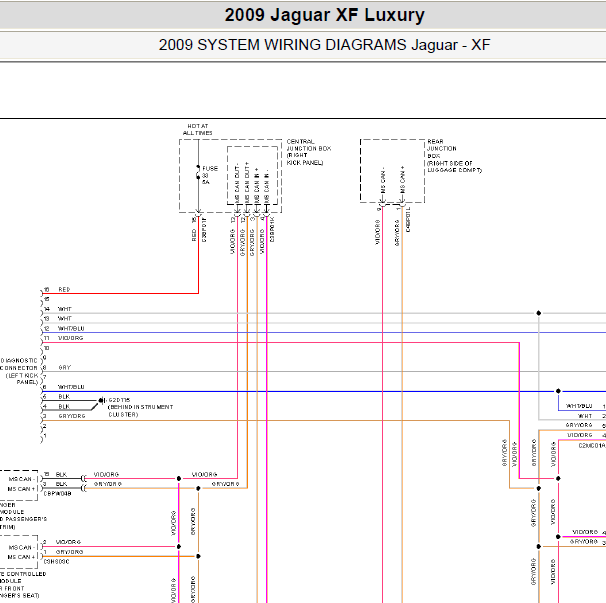Click diagnostic pin 5 "BLK" label
This screenshot has width=606, height=603.
coord(64,397)
